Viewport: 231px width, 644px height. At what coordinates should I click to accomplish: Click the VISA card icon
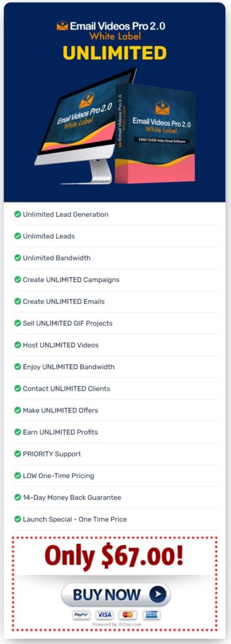click(105, 615)
